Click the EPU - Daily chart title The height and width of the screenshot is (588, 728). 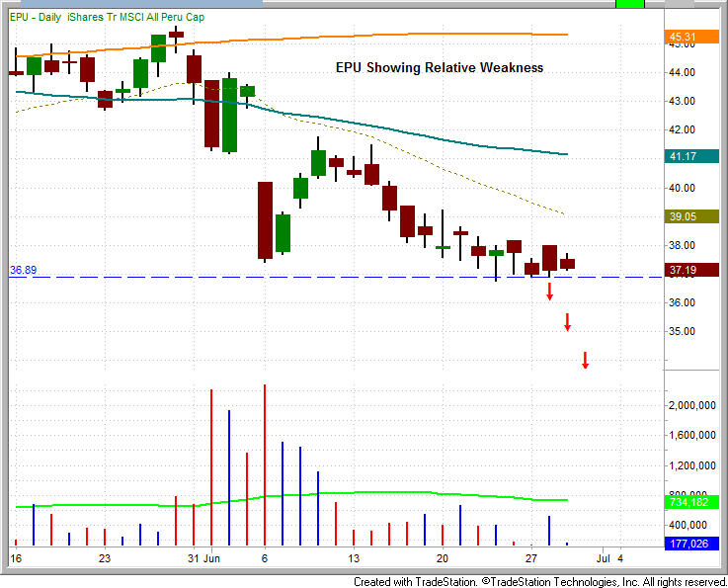pos(107,17)
